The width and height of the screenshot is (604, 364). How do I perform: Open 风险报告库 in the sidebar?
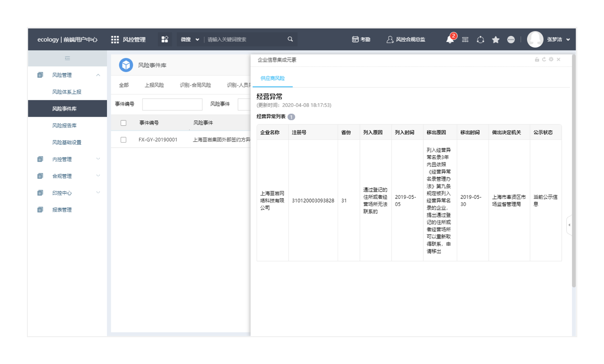(64, 126)
